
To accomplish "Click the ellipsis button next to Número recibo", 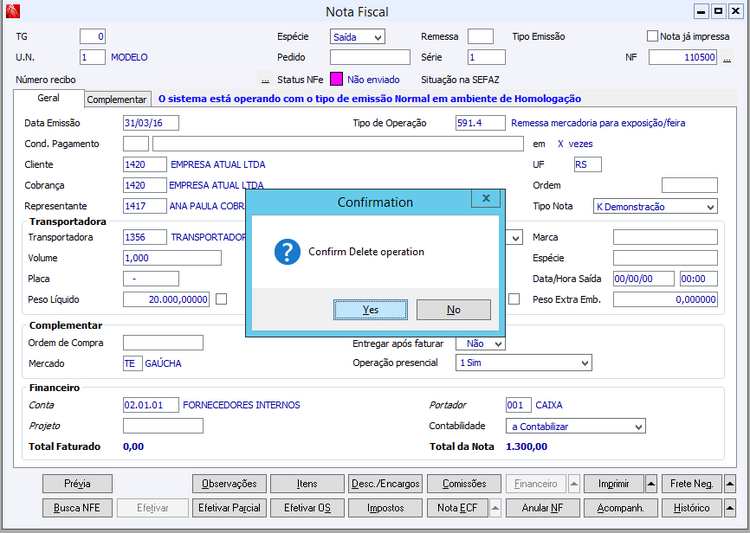I will (265, 79).
